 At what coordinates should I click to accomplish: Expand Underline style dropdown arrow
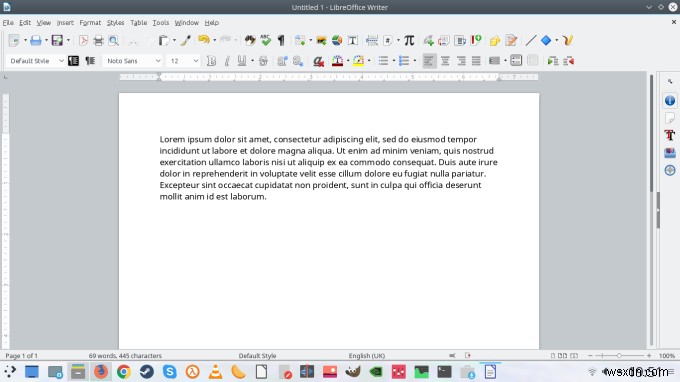point(252,61)
